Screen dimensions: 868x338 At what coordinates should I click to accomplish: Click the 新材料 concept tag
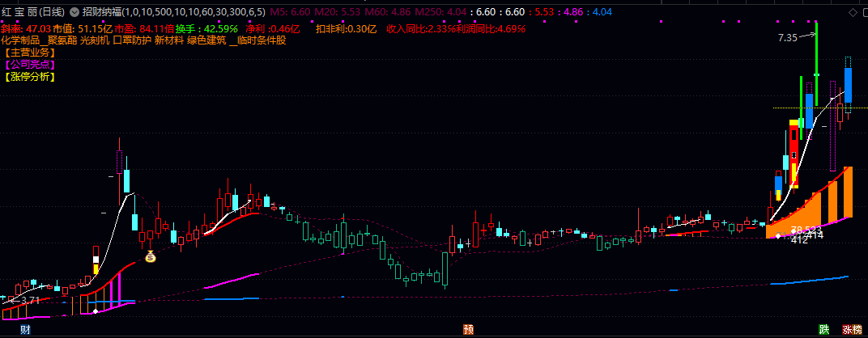coord(169,40)
